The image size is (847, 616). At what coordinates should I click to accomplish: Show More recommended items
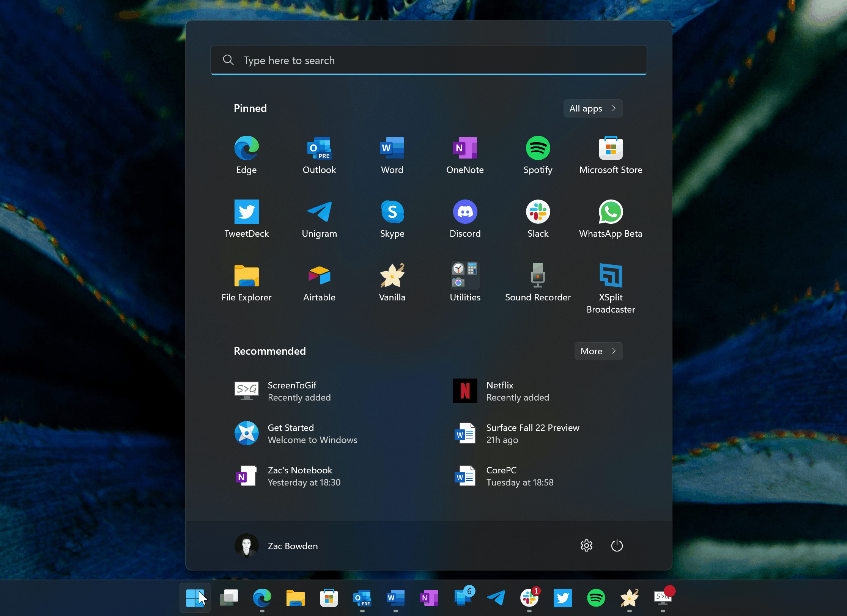click(599, 351)
